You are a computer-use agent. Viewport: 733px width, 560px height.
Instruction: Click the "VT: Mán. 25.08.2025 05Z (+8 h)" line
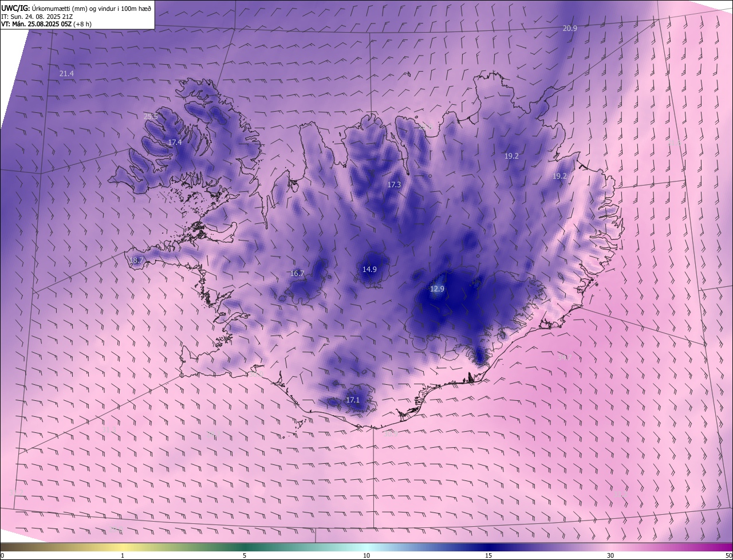click(x=46, y=24)
